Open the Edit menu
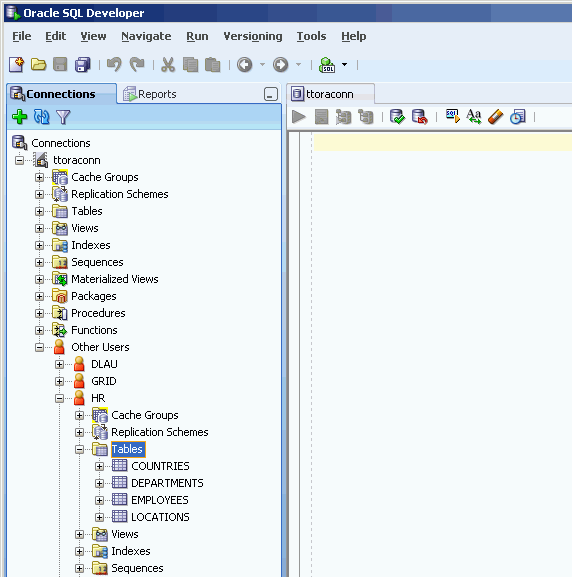The width and height of the screenshot is (572, 577). 56,36
